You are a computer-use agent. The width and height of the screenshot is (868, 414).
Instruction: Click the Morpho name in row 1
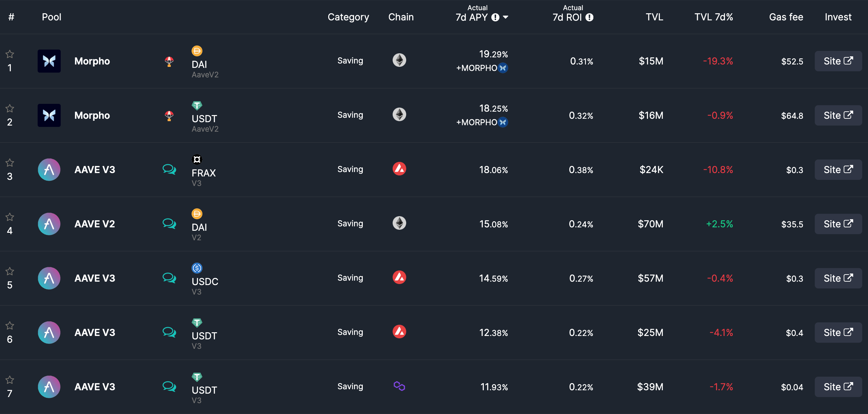click(92, 61)
